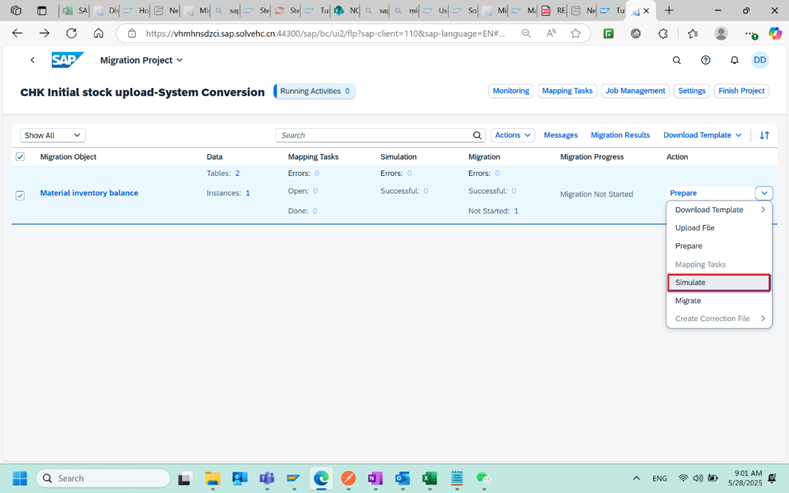The image size is (789, 493).
Task: Open the Material inventory balance link
Action: pos(89,193)
